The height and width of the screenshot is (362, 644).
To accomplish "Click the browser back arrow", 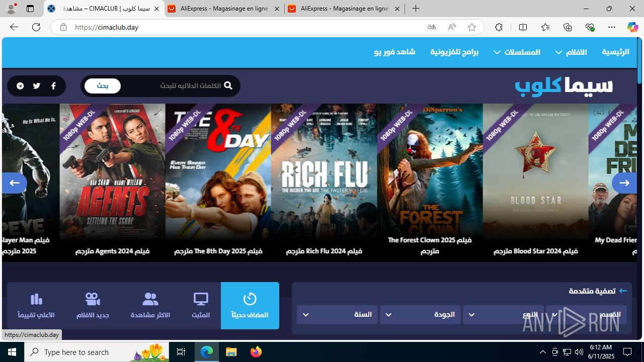I will click(x=14, y=27).
